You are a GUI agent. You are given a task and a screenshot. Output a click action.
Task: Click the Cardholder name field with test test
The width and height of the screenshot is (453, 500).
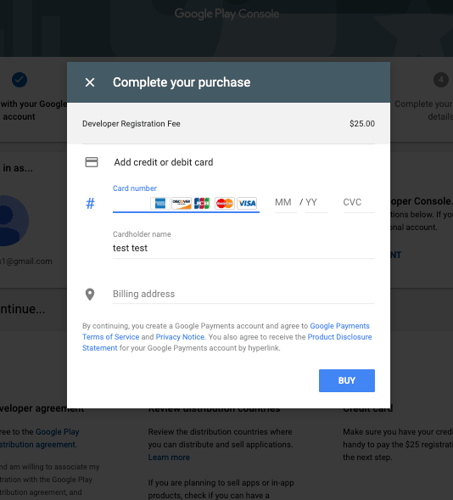tap(244, 248)
